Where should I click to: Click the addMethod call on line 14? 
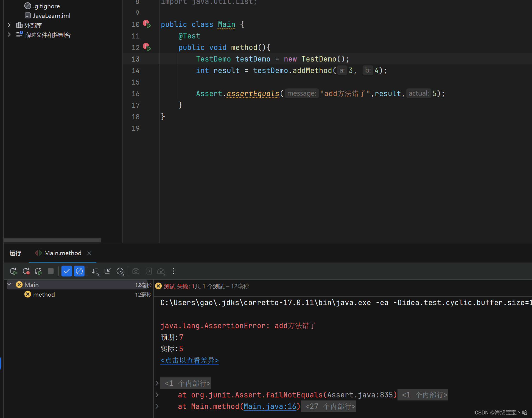pyautogui.click(x=312, y=71)
